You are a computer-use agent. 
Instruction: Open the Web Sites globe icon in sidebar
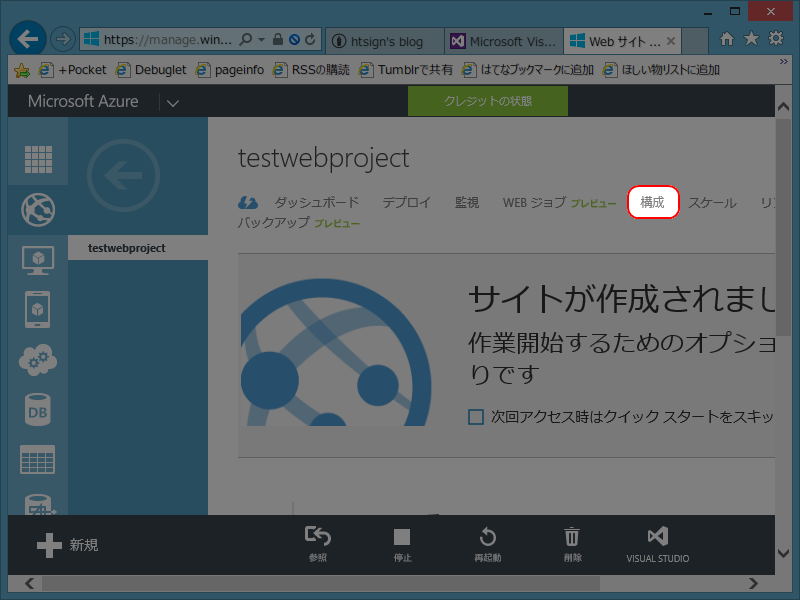pyautogui.click(x=37, y=209)
